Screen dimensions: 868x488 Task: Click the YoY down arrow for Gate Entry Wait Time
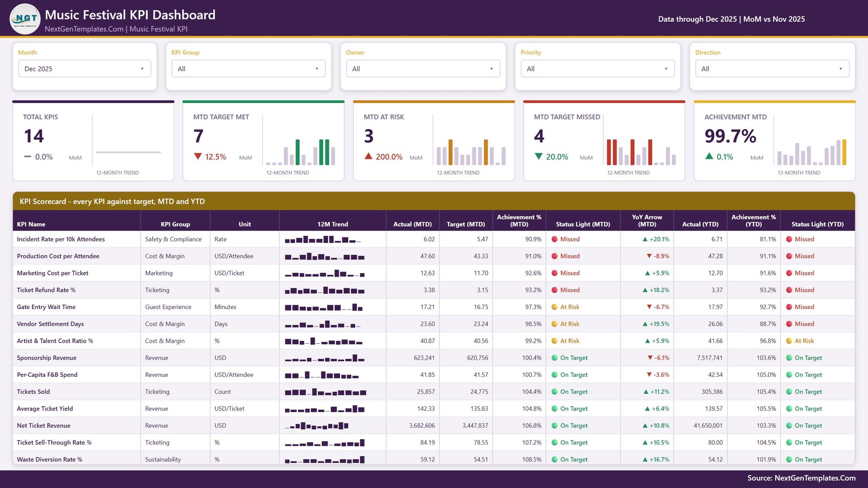[x=649, y=307]
